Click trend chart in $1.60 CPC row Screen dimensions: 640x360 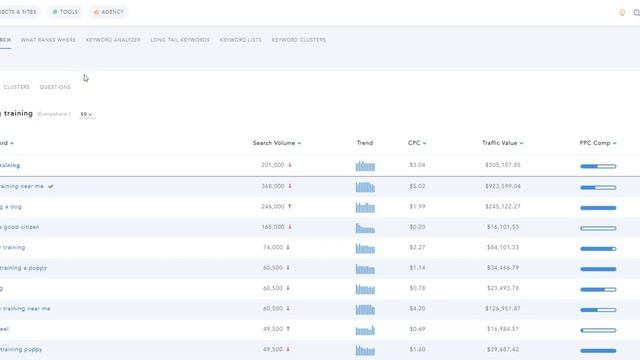coord(365,350)
